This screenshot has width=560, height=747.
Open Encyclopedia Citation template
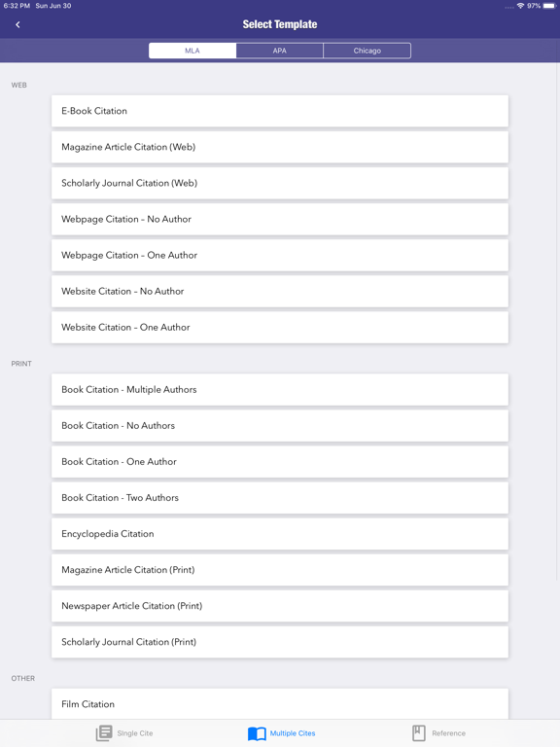280,534
